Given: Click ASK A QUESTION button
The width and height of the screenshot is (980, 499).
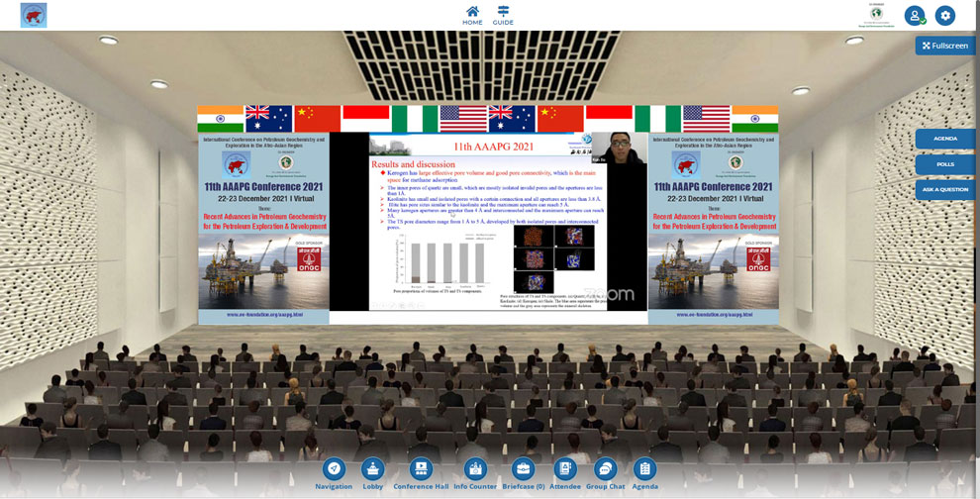Looking at the screenshot, I should [945, 189].
